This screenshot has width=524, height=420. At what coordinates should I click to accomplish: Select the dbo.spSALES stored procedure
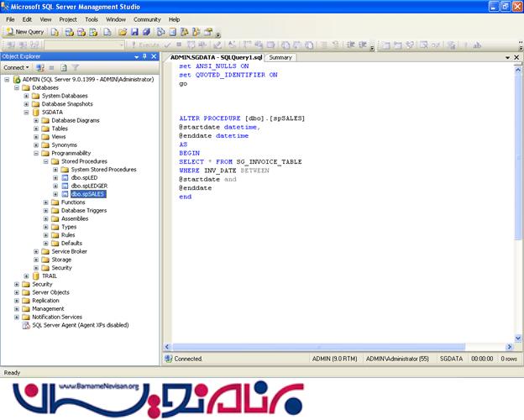coord(88,194)
